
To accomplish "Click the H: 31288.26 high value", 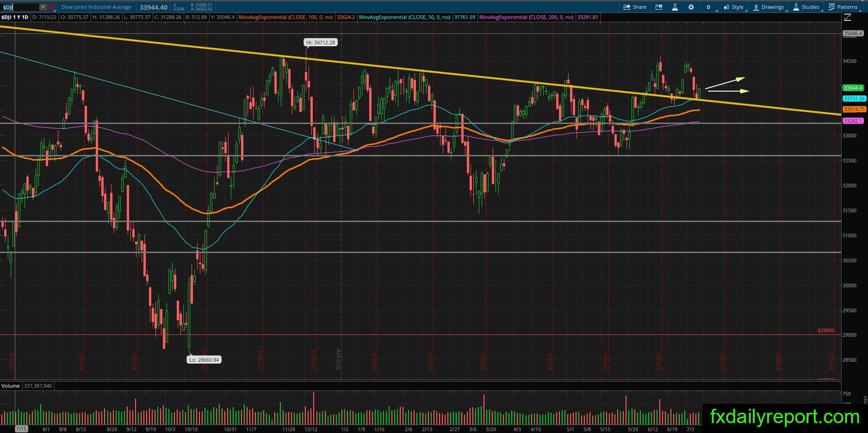I will click(x=106, y=17).
